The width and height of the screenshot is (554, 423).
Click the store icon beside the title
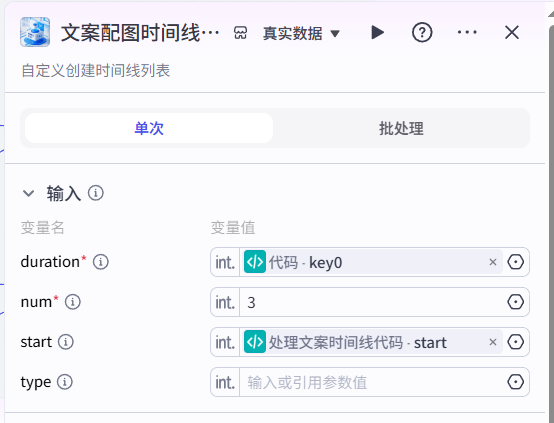240,33
